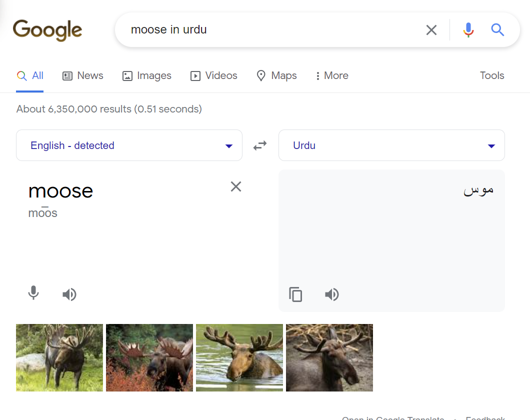Switch to the Images tab

pyautogui.click(x=146, y=75)
